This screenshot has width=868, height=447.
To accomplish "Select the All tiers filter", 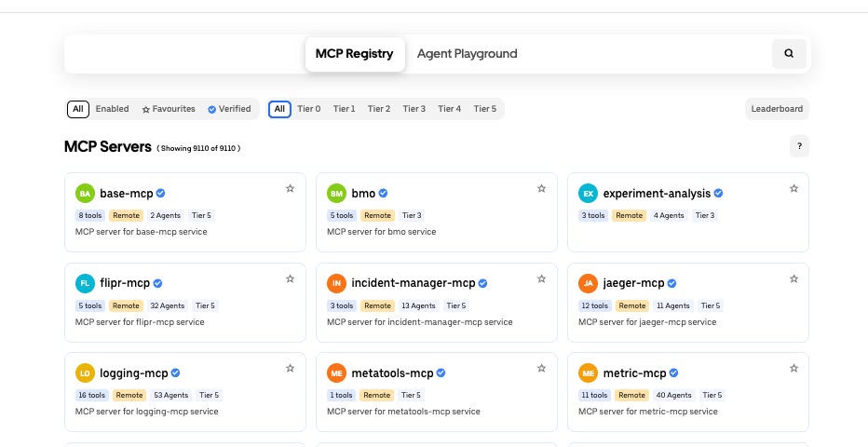I will click(279, 109).
